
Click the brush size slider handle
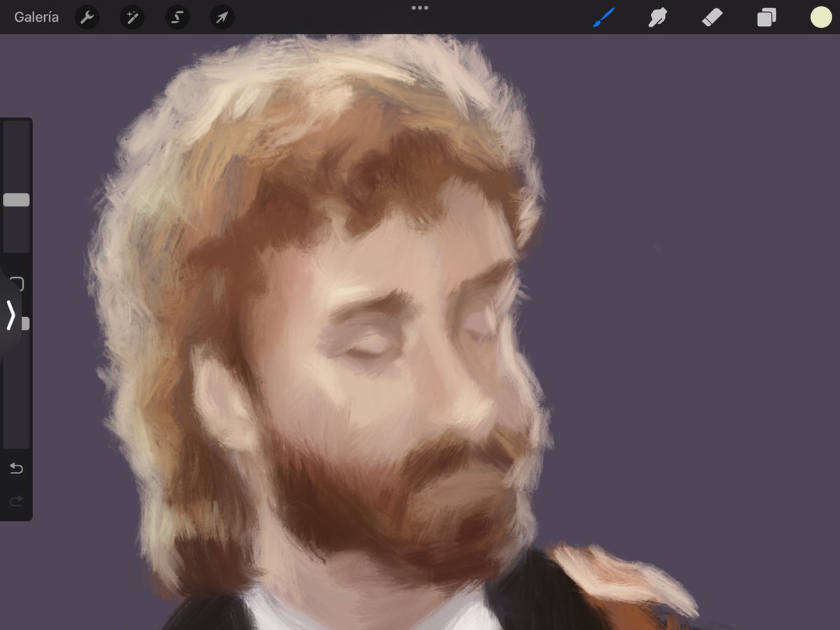pos(16,200)
